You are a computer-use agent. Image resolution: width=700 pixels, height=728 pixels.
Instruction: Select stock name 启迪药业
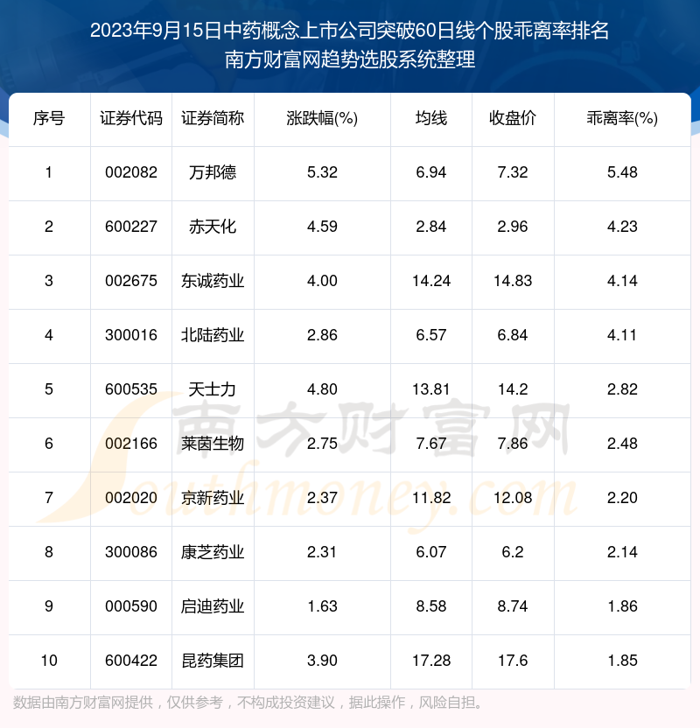tap(213, 606)
